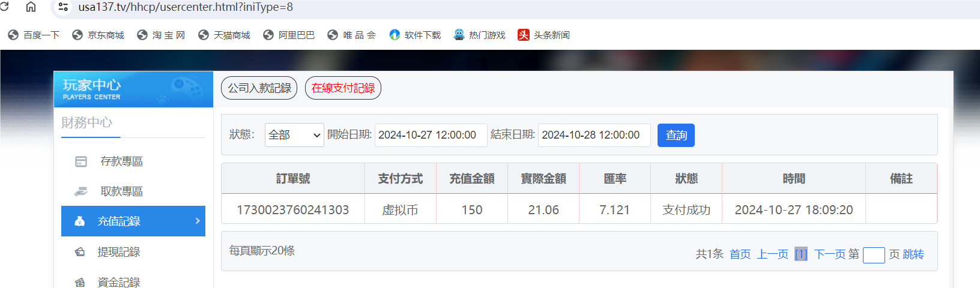
Task: Open 头条新闻 bookmark
Action: pyautogui.click(x=544, y=35)
